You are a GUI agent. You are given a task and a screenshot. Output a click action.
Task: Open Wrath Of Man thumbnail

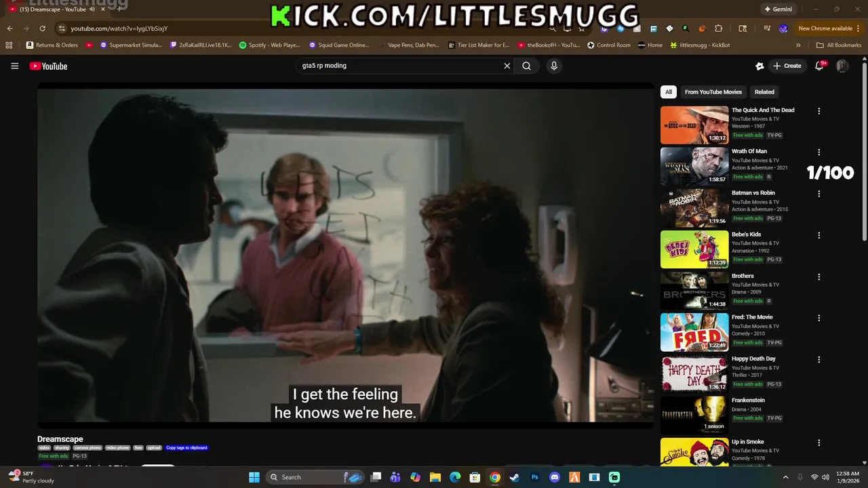click(x=694, y=166)
